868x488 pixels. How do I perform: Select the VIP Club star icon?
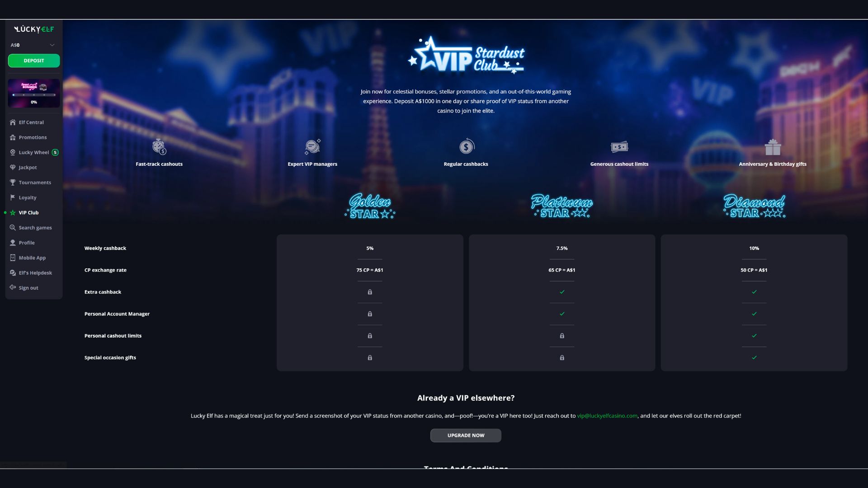pos(13,212)
